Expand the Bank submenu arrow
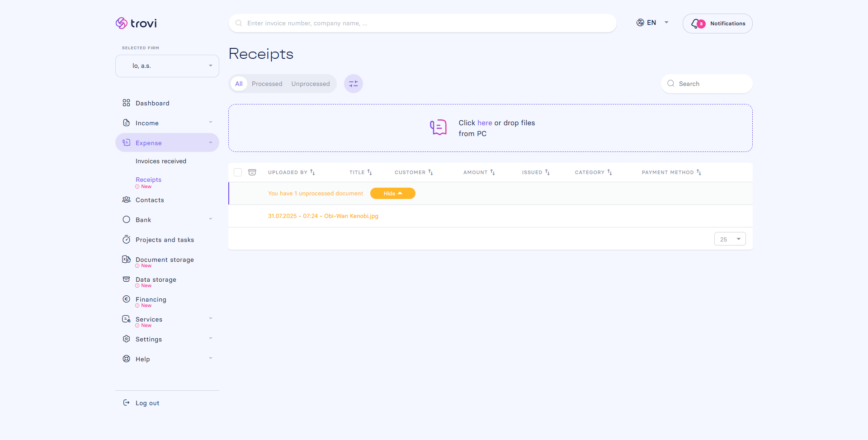Screen dimensions: 868x440 point(211,219)
